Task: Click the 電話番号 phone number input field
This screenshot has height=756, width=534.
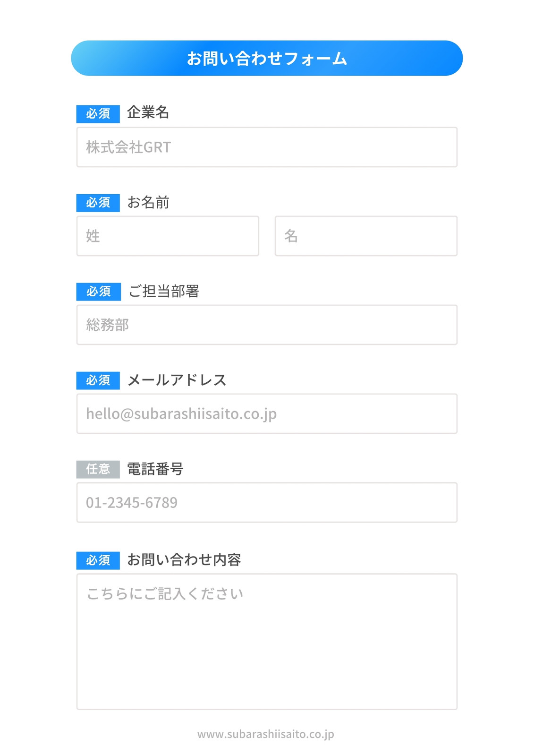Action: [267, 502]
